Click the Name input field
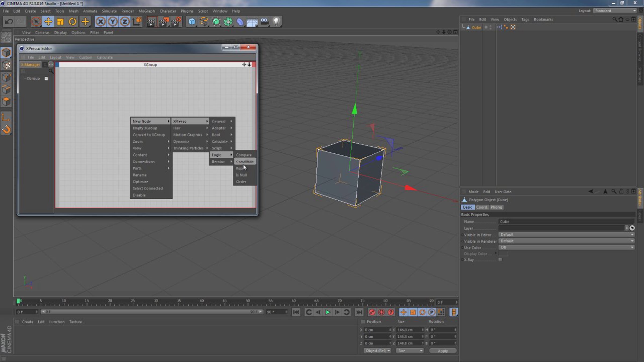 [x=566, y=221]
